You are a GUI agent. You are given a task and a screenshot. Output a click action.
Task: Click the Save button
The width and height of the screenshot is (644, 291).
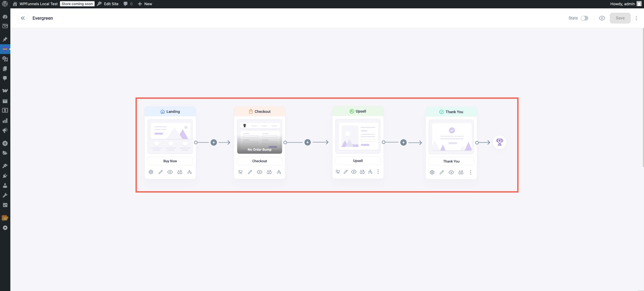[x=620, y=18]
